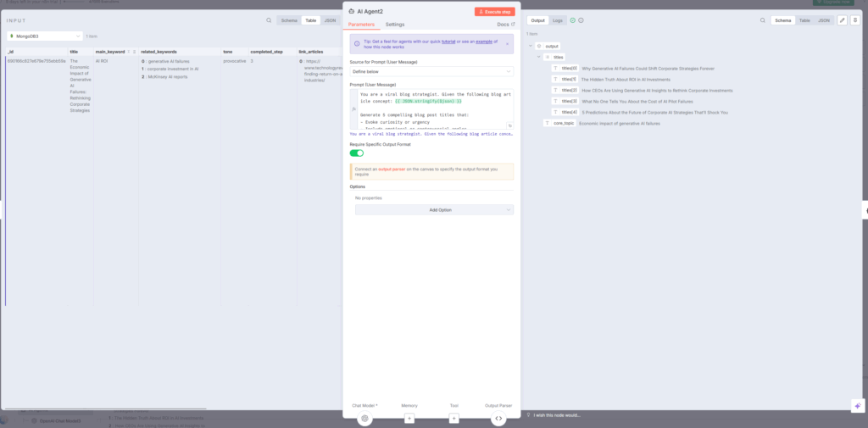Click the Execute step button

tap(494, 12)
